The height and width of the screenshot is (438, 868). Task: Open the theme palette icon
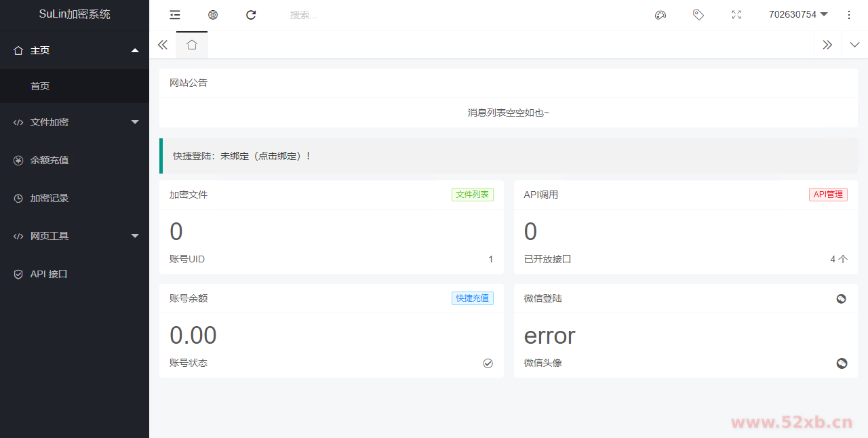660,15
